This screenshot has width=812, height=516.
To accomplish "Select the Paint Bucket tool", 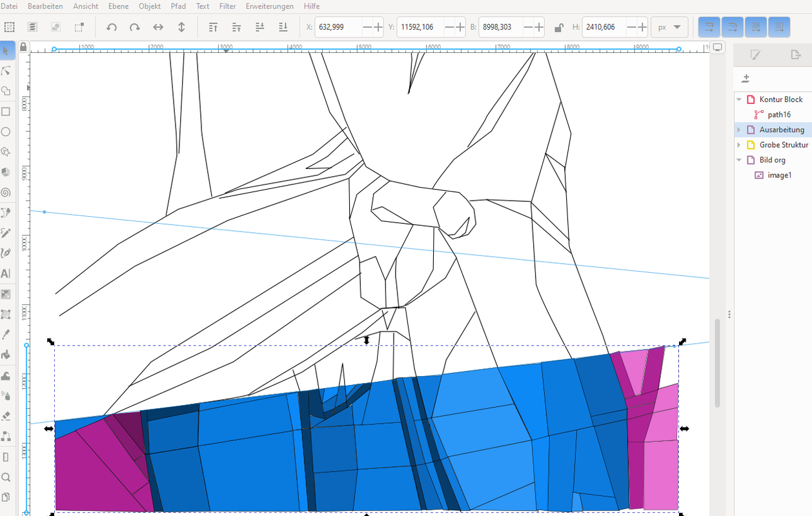I will (6, 355).
